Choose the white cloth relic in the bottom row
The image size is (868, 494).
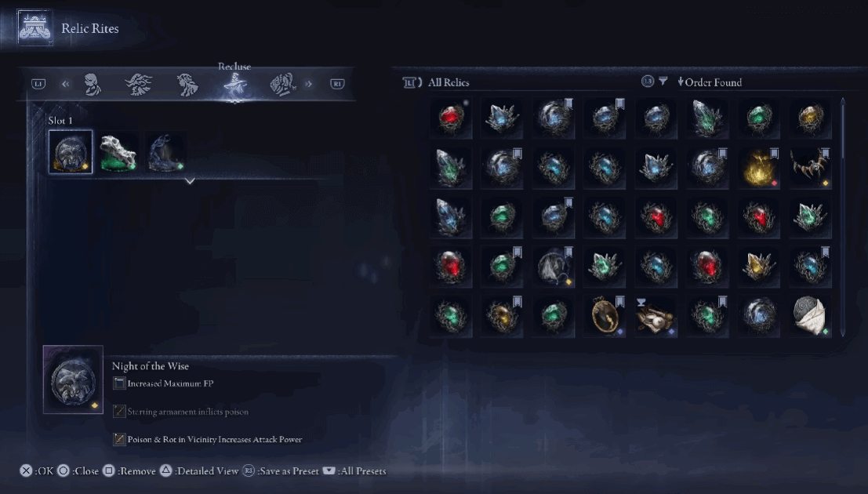tap(811, 316)
